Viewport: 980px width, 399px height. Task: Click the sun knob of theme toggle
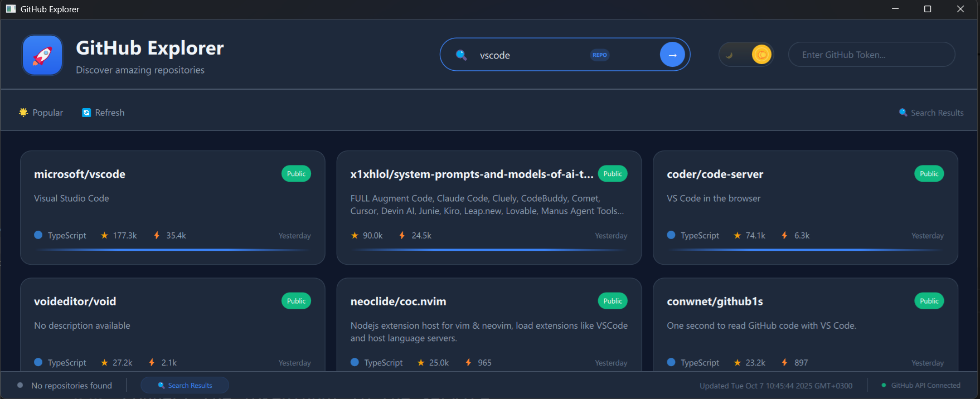[x=761, y=55]
